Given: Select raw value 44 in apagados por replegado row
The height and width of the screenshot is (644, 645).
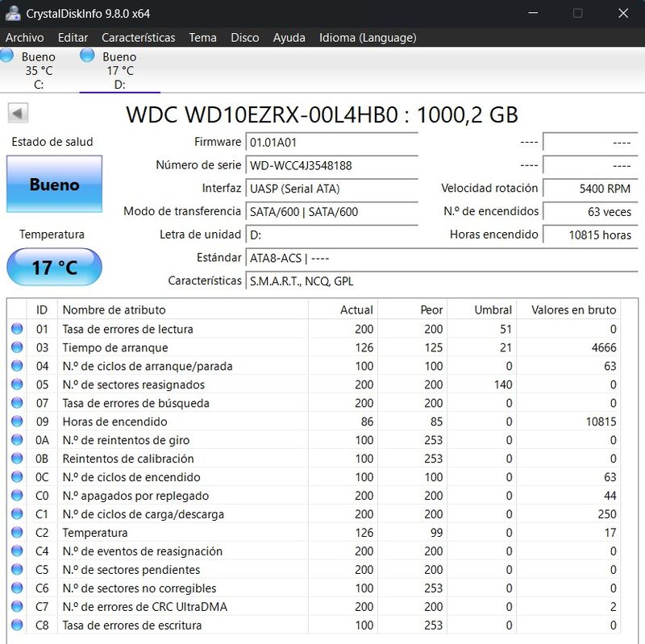Looking at the screenshot, I should click(610, 496).
